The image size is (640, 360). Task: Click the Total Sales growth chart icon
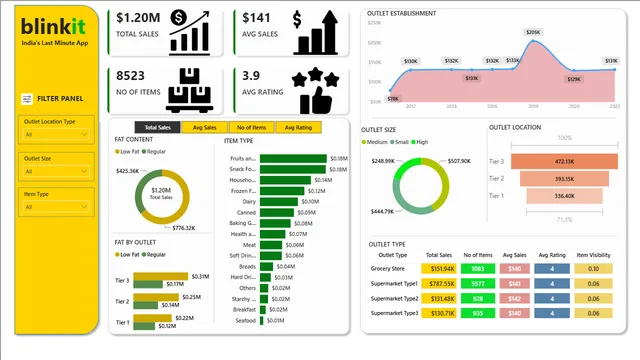point(190,33)
